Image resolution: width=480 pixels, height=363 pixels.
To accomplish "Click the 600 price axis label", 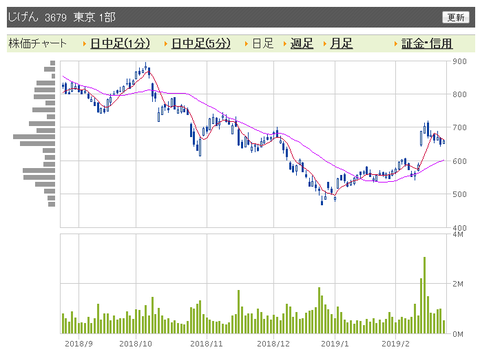I will (x=459, y=161).
